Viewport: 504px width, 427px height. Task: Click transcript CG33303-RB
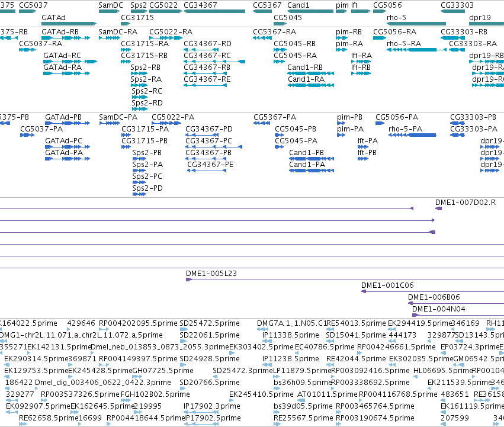click(452, 38)
